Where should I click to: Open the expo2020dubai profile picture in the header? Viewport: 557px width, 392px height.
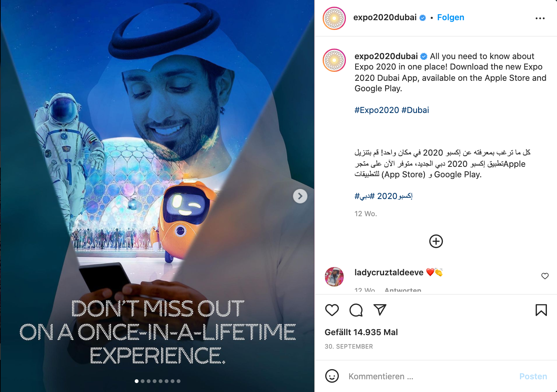(x=334, y=18)
